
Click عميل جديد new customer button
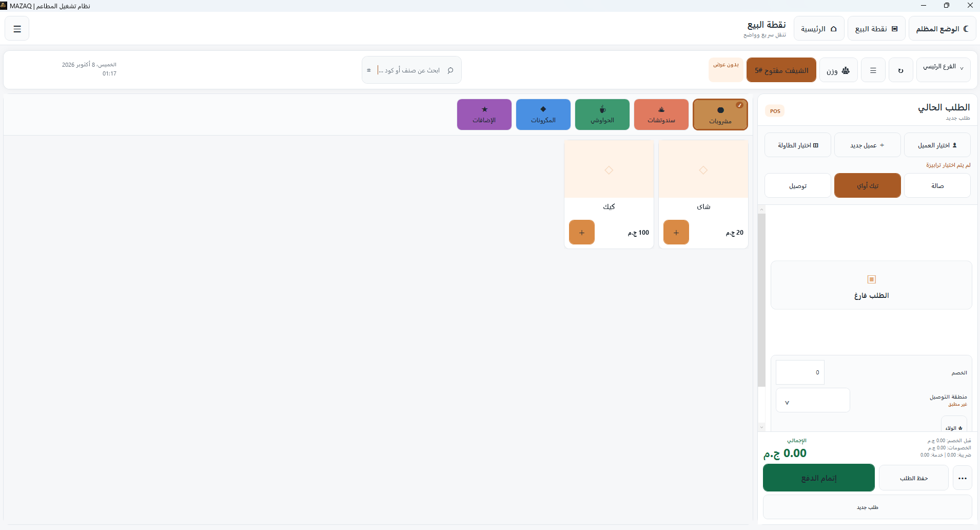click(x=868, y=145)
